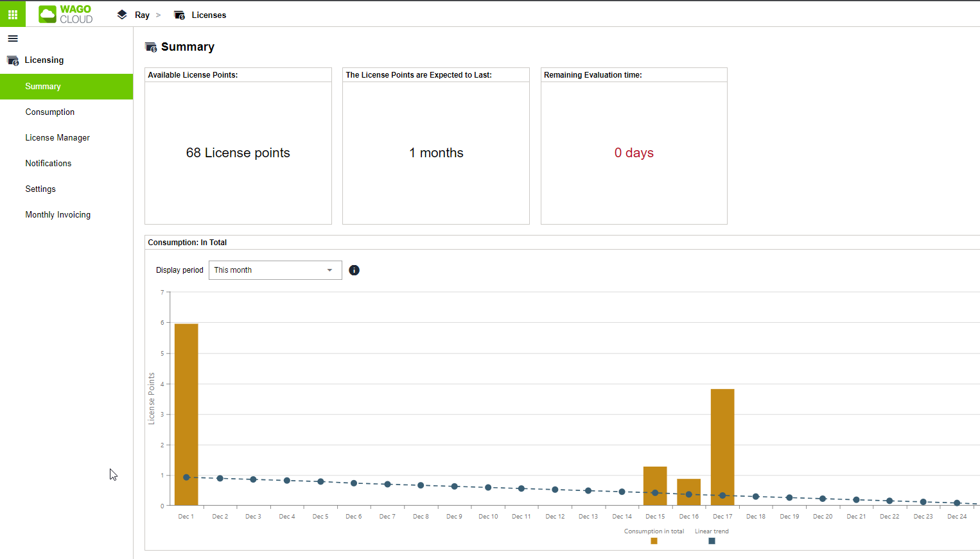The width and height of the screenshot is (980, 559).
Task: Click 'Available License Points:' card header
Action: 193,75
